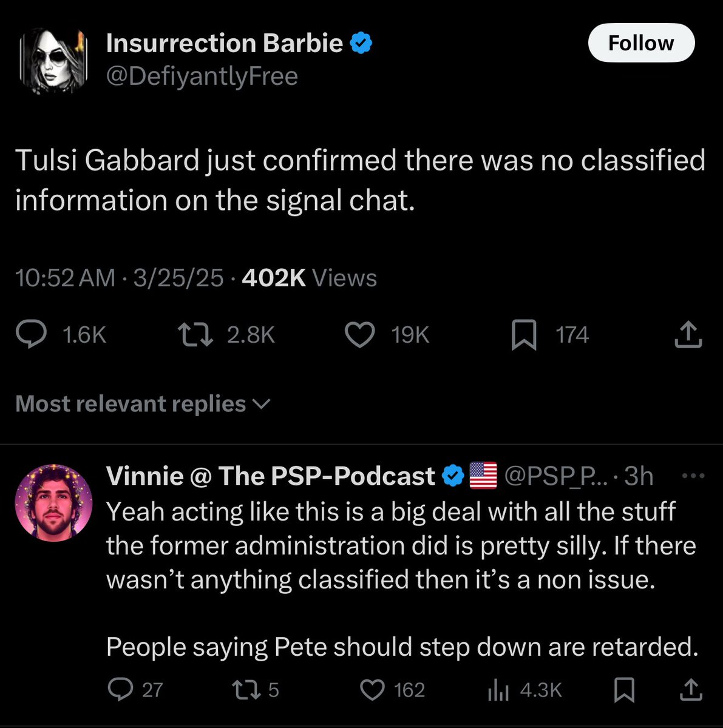
Task: Open the @DefiyantlyFree handle link
Action: 202,76
